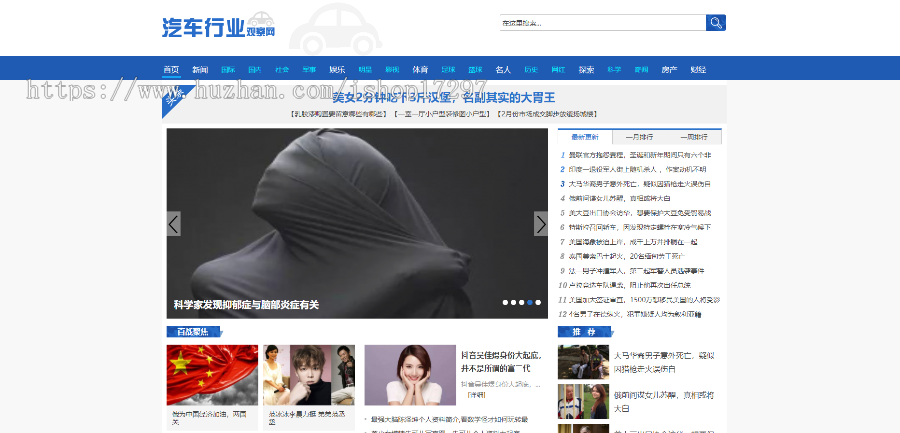Open the 名人 navigation item

(503, 69)
